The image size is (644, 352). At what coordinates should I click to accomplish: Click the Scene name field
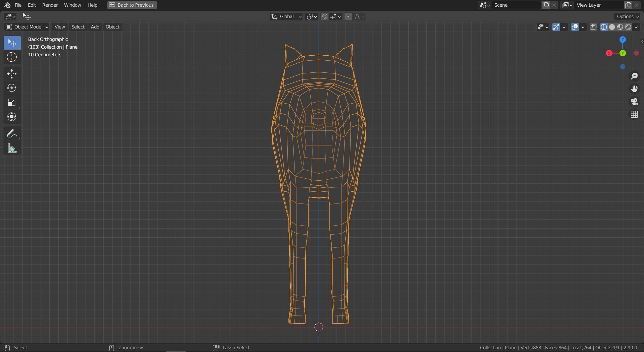[x=517, y=5]
